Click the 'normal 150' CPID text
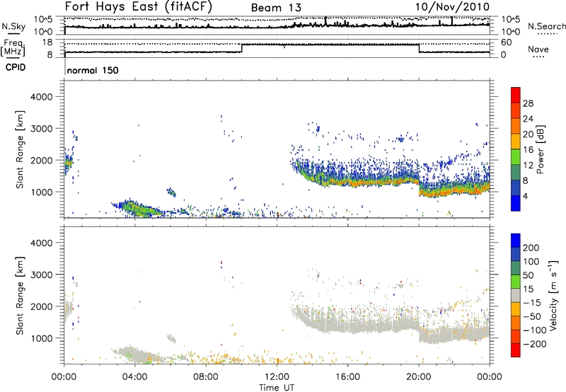The height and width of the screenshot is (392, 566). tap(93, 70)
